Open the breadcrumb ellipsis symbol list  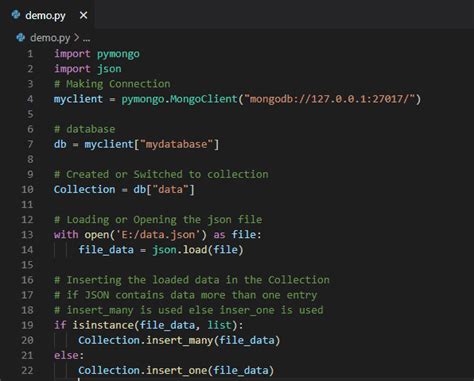[x=86, y=39]
